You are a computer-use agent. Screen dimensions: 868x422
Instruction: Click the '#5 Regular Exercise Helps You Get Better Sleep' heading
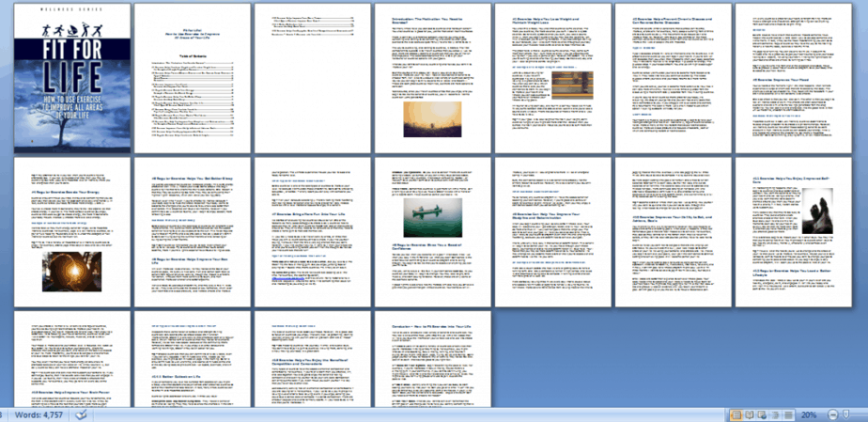(x=192, y=179)
